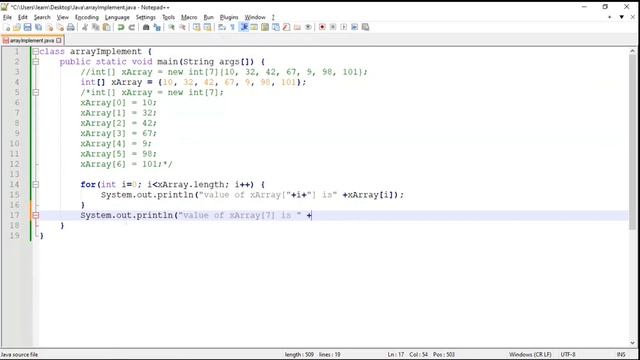Click the Close document toolbar icon
Image resolution: width=640 pixels, height=360 pixels.
click(x=49, y=27)
